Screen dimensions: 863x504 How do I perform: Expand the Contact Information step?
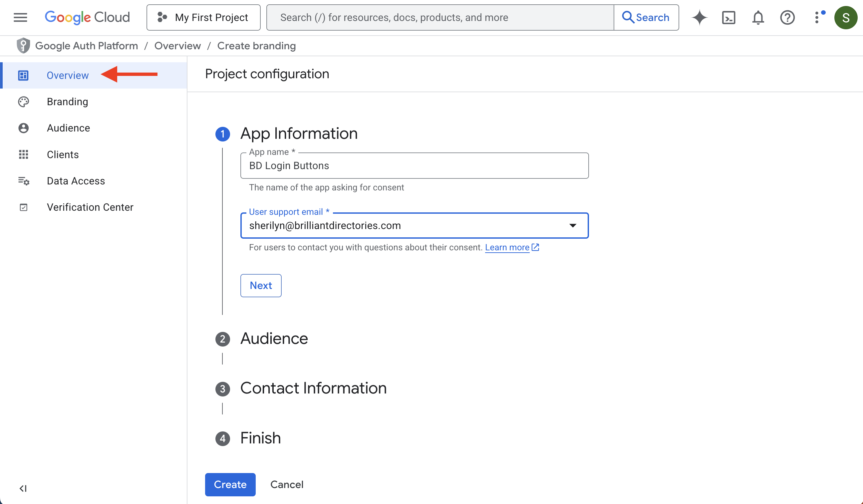click(313, 388)
